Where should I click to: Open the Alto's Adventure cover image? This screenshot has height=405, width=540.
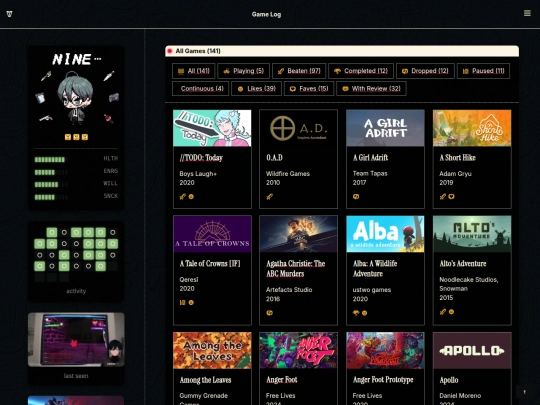click(x=472, y=234)
